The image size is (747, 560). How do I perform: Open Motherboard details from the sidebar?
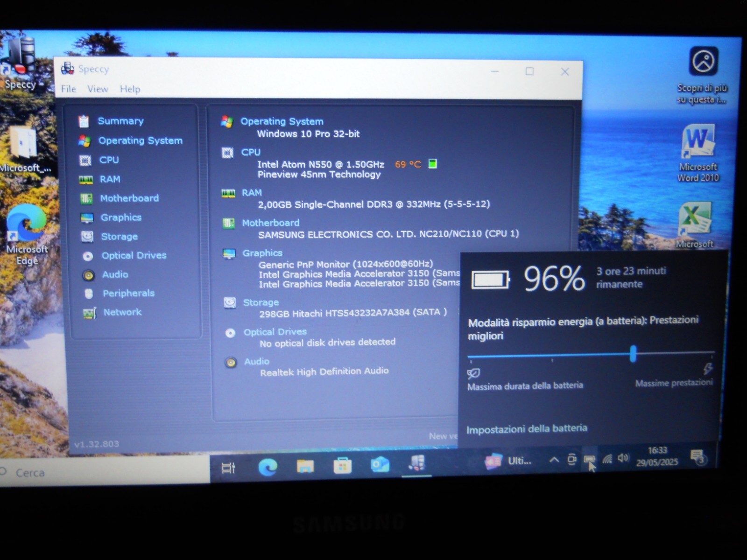(129, 198)
